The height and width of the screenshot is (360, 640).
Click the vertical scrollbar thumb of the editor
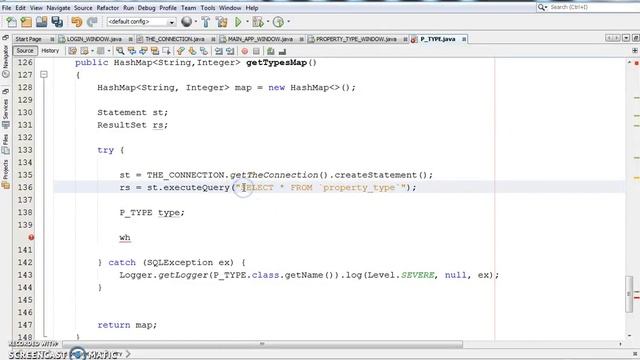click(x=629, y=294)
